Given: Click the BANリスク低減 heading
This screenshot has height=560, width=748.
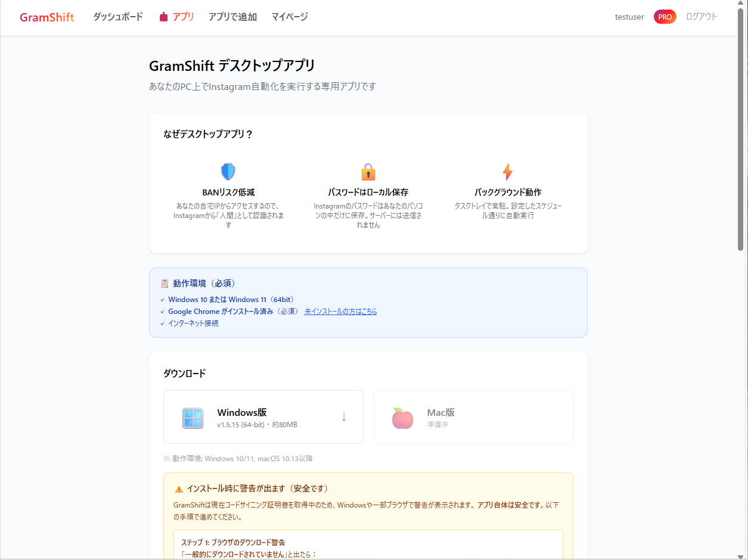Looking at the screenshot, I should [x=228, y=192].
